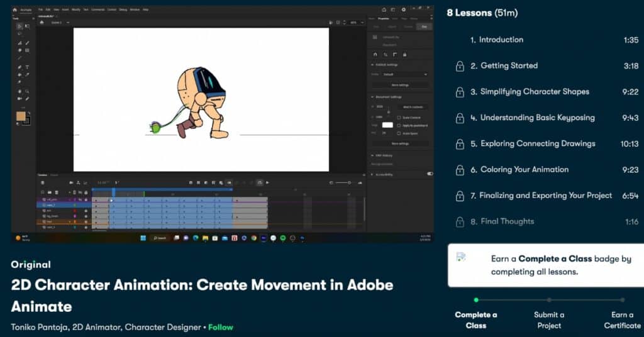Click the lock icon beside Coloring Your Animation
The height and width of the screenshot is (337, 644).
(460, 170)
